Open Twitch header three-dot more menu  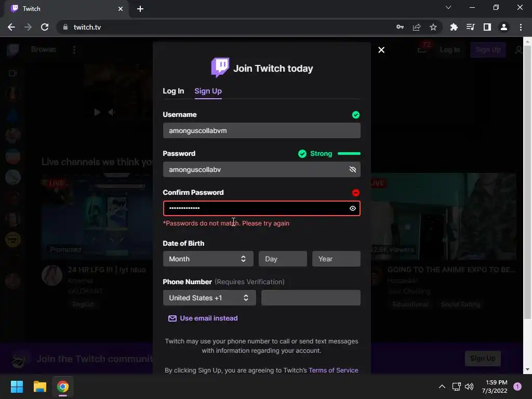pyautogui.click(x=74, y=50)
